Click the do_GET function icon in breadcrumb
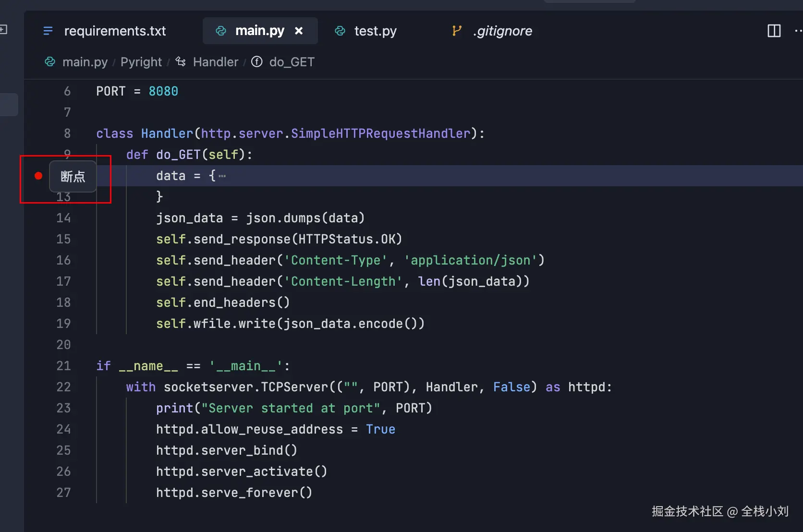Screen dimensions: 803x532 tap(257, 61)
